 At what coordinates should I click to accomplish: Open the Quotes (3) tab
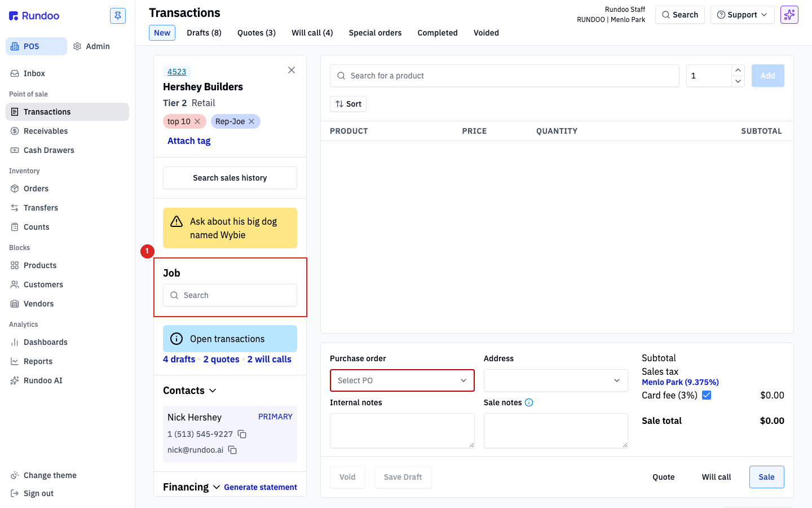click(257, 33)
